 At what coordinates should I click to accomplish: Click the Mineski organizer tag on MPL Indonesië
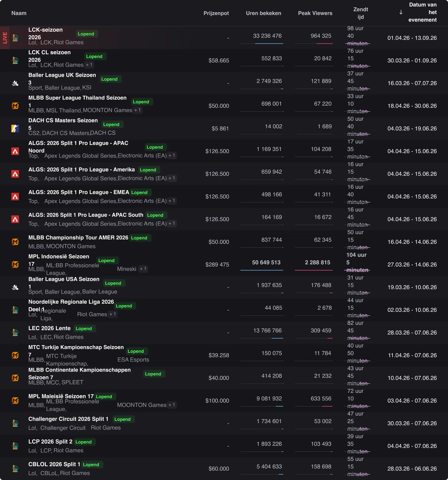[127, 269]
